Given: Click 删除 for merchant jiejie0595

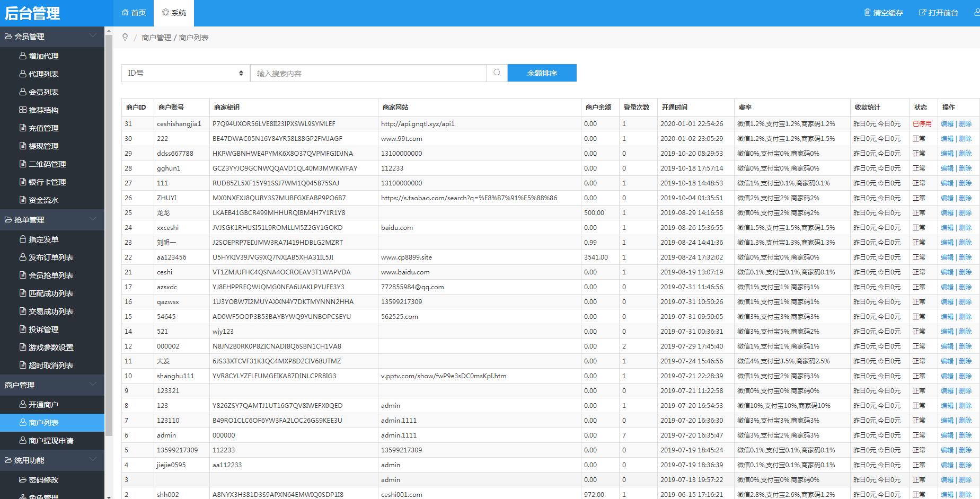Looking at the screenshot, I should click(965, 465).
